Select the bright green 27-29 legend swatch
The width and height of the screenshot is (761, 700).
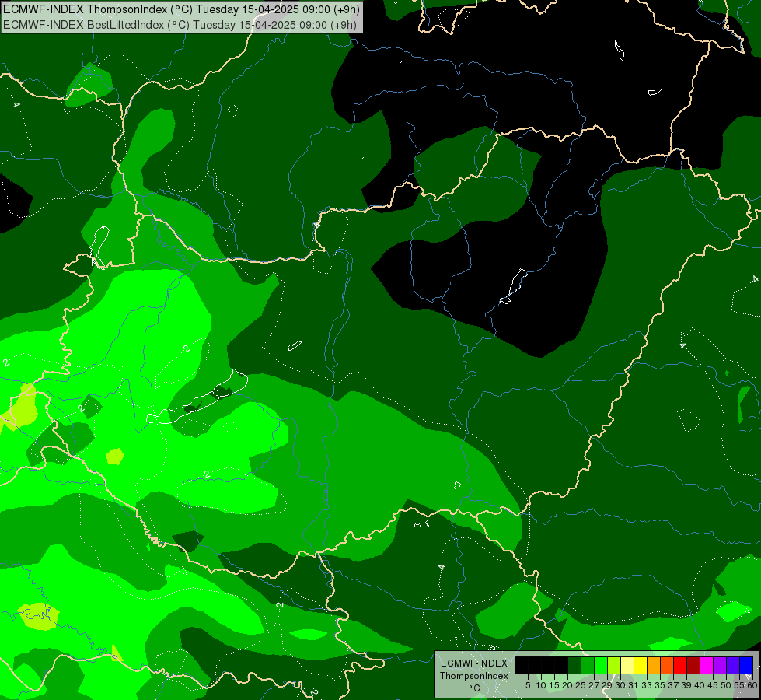click(601, 665)
